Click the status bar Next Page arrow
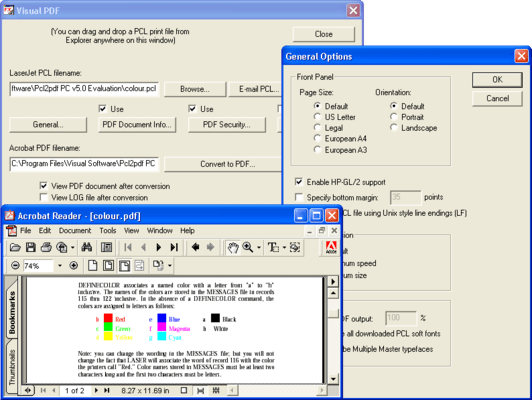This screenshot has height=400, width=532. [x=96, y=391]
